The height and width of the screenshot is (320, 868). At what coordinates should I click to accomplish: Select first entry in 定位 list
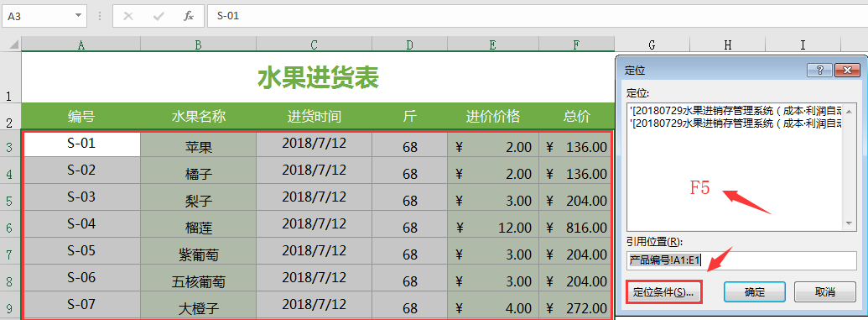735,110
